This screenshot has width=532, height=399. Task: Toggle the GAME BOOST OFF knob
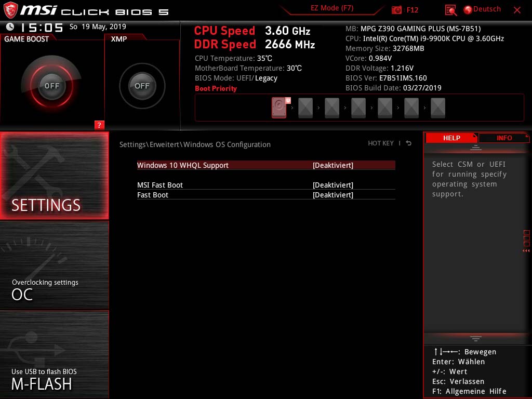(51, 86)
